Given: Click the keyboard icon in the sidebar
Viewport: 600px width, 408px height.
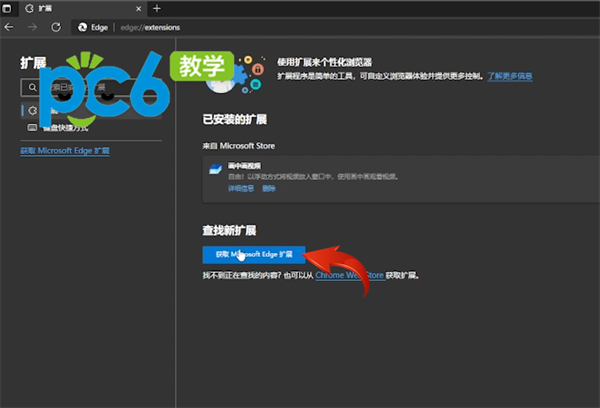Looking at the screenshot, I should pyautogui.click(x=33, y=127).
